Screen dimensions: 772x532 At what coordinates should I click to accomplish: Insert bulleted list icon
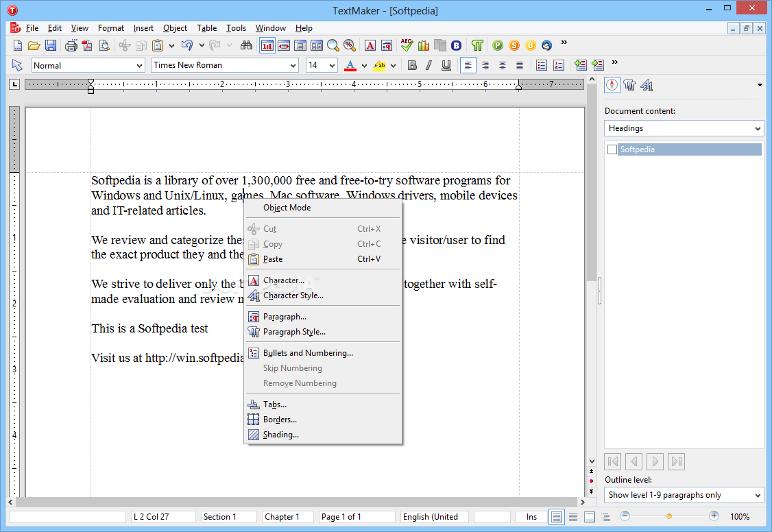coord(542,65)
